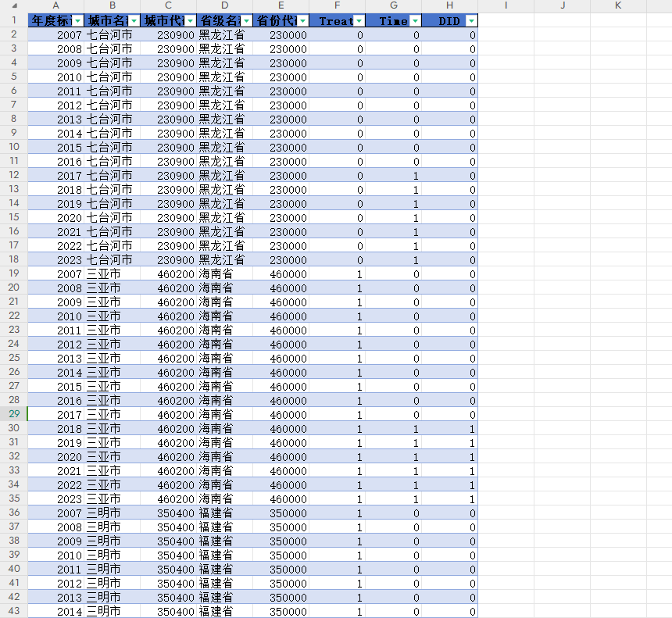Select column I header
672x618 pixels.
(x=506, y=5)
